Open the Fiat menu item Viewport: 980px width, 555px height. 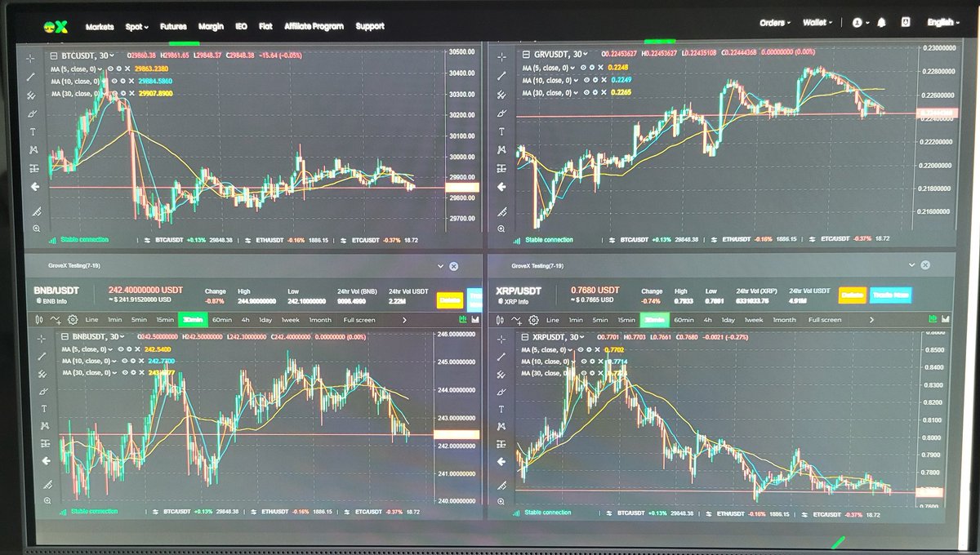(265, 26)
